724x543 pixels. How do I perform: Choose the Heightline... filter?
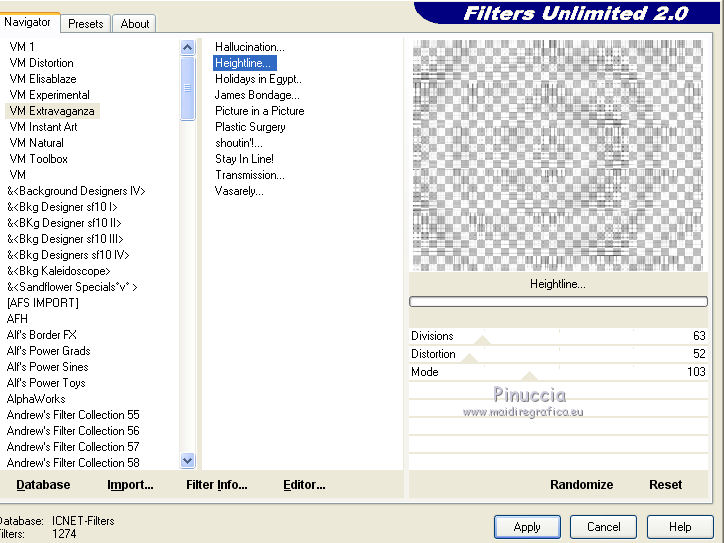(245, 63)
